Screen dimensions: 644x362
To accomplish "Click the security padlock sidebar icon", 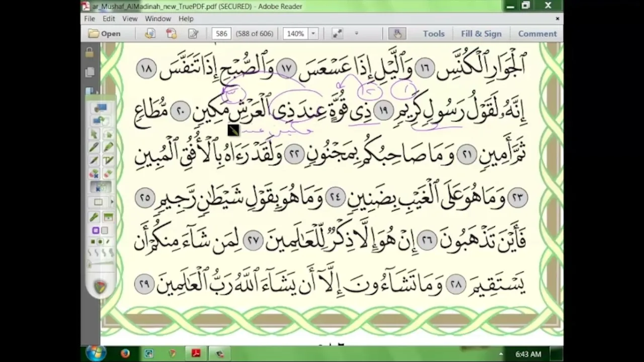I will [90, 53].
